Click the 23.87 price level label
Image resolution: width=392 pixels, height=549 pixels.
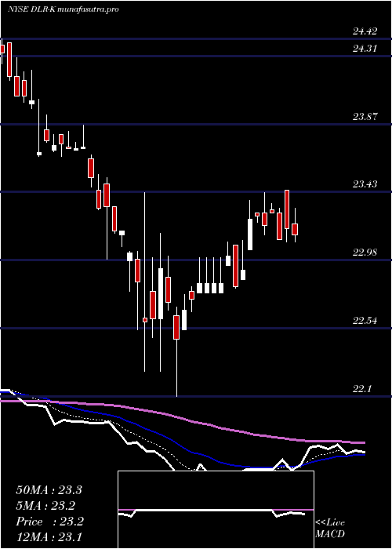pos(365,117)
